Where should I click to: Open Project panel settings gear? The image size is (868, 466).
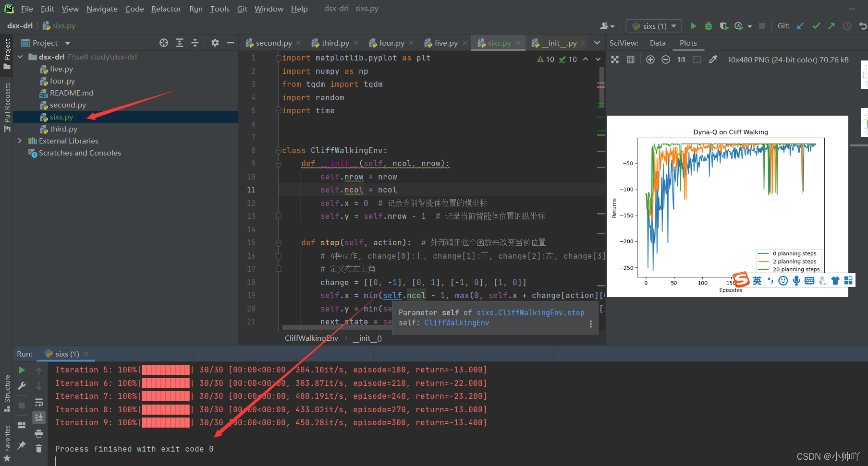pos(215,43)
